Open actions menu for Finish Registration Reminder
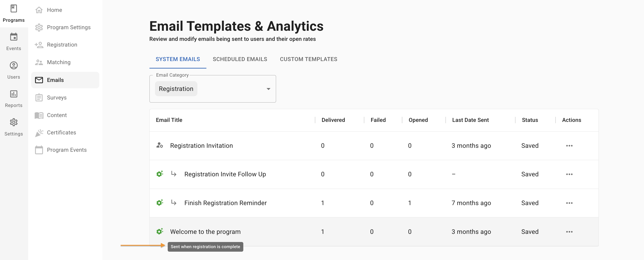 tap(569, 203)
